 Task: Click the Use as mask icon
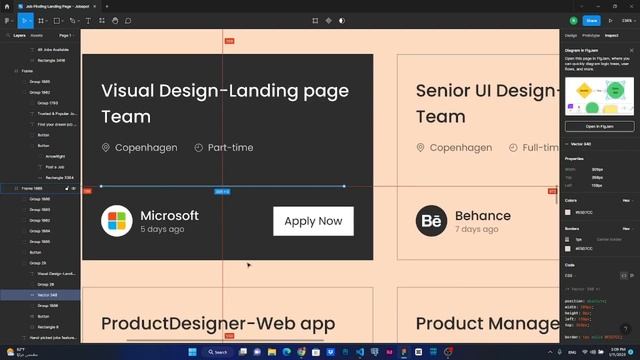click(342, 20)
